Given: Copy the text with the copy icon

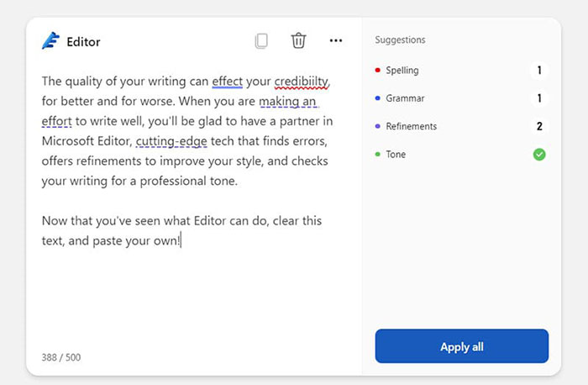Looking at the screenshot, I should (262, 40).
